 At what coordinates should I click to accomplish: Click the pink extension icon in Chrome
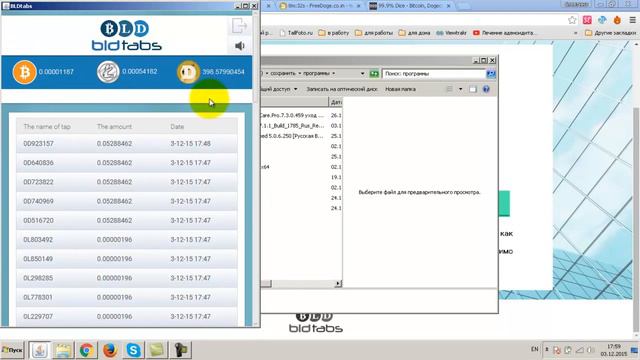[587, 20]
